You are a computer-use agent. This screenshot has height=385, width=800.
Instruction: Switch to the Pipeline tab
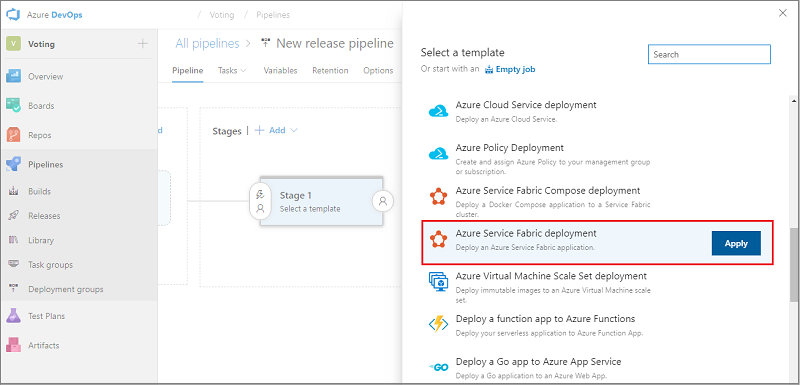coord(187,70)
